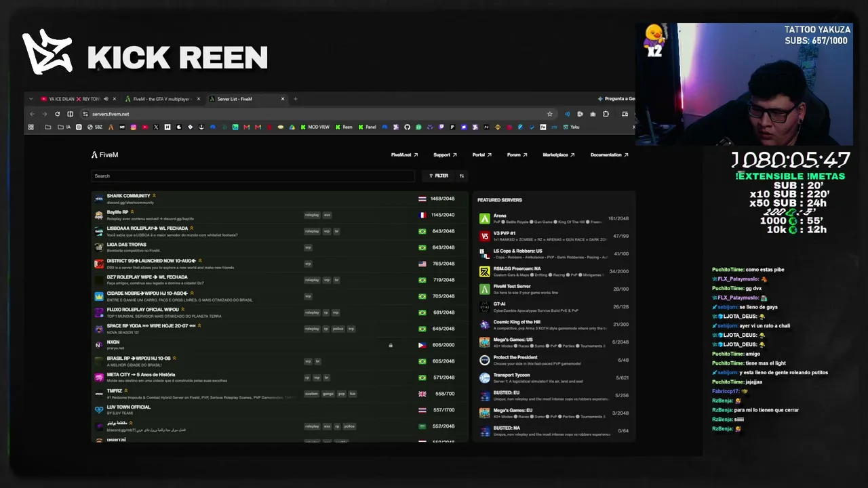Image resolution: width=868 pixels, height=488 pixels.
Task: Open the BRASIL RP server entry
Action: (x=279, y=361)
